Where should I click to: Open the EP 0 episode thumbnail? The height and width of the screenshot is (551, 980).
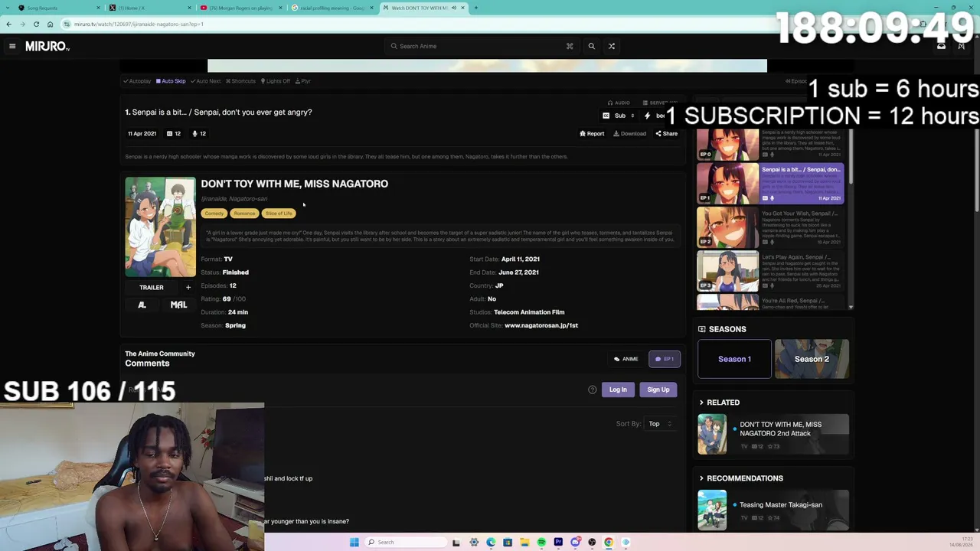coord(728,145)
